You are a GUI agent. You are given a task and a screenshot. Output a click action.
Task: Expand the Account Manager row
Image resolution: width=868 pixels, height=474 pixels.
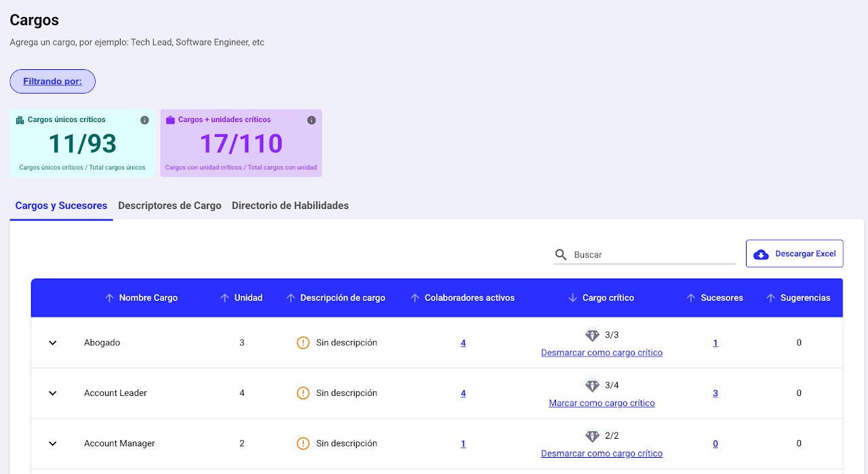tap(53, 443)
